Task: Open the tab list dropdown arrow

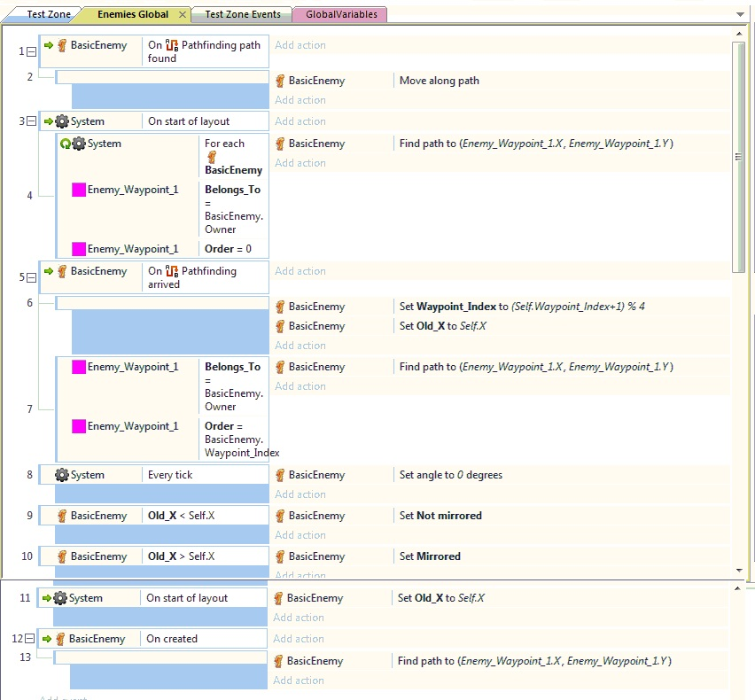Action: point(741,14)
